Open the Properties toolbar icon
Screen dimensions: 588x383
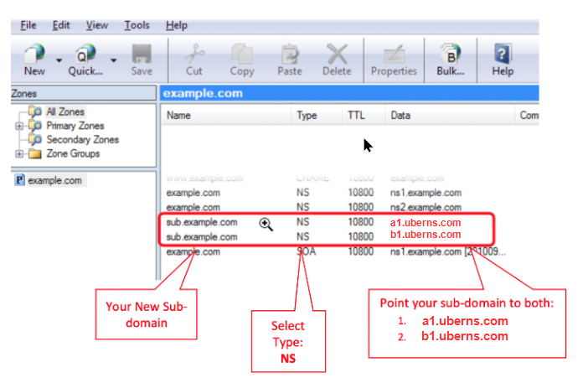(394, 54)
